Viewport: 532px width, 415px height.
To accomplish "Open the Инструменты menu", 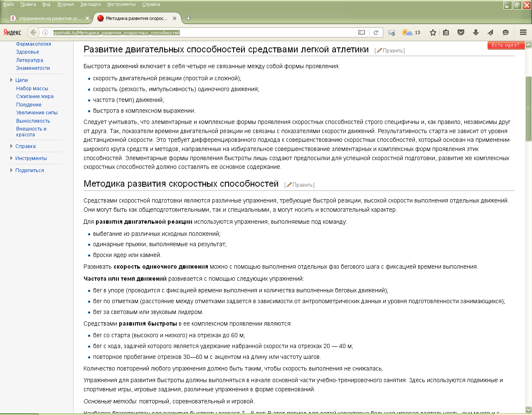I will pyautogui.click(x=121, y=4).
